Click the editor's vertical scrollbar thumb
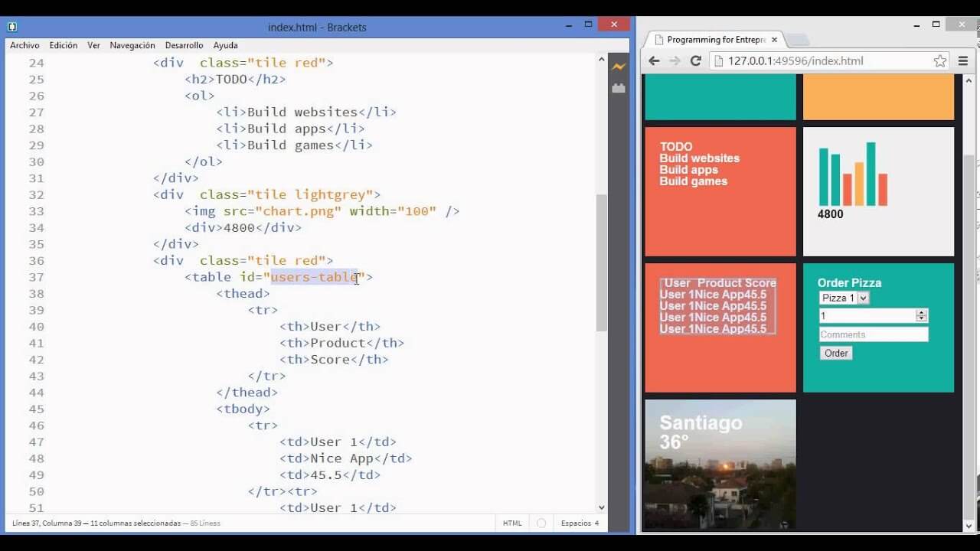This screenshot has width=980, height=551. 601,260
